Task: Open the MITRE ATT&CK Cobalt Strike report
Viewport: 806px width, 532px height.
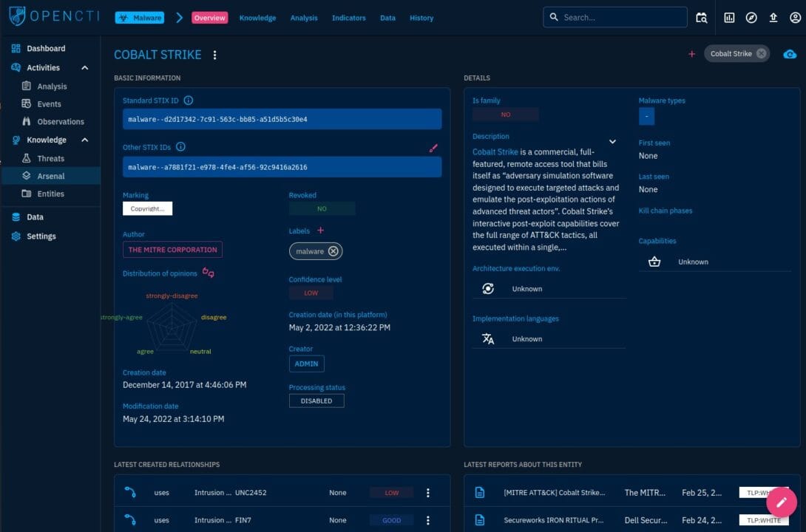Action: (x=631, y=492)
